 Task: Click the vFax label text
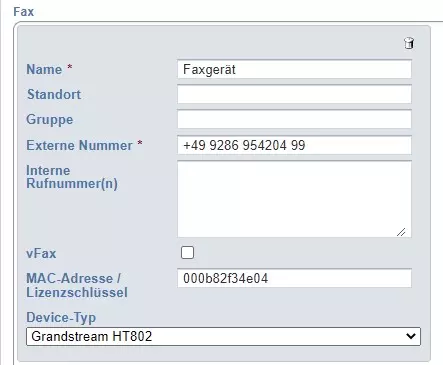41,254
